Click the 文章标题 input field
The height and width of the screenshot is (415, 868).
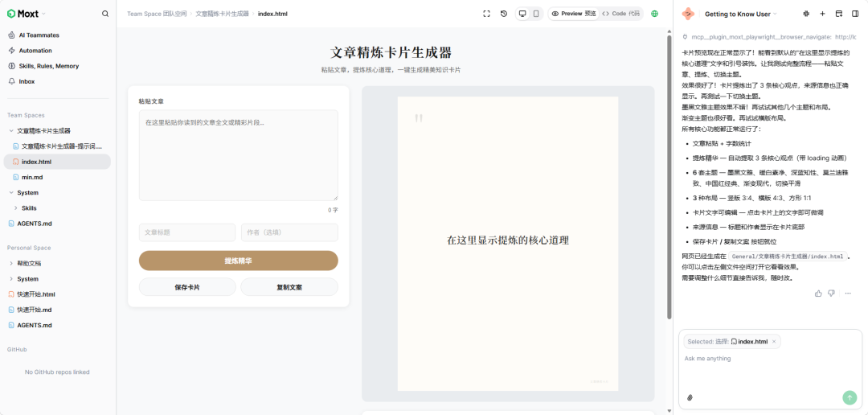tap(187, 232)
